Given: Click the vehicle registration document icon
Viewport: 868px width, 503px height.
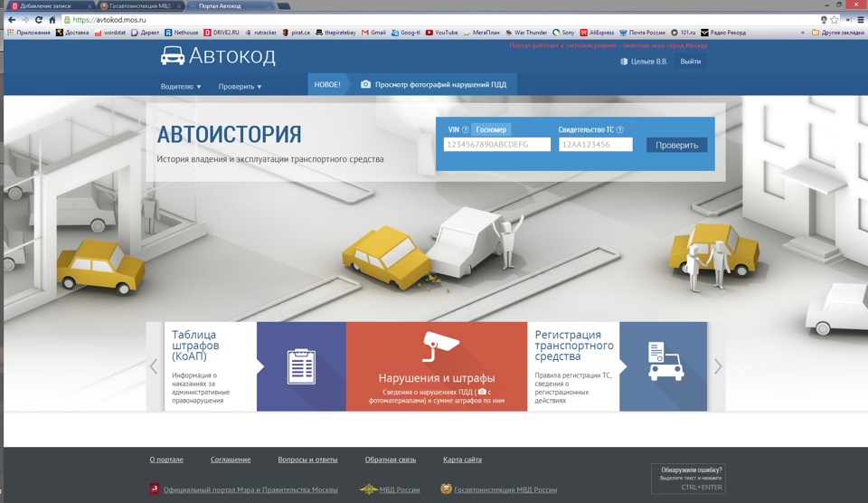Looking at the screenshot, I should (x=665, y=361).
